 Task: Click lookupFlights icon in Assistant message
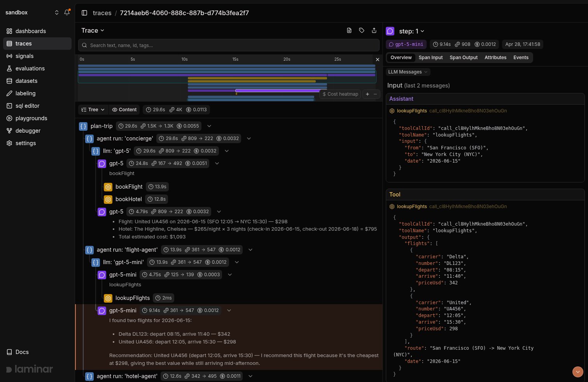[x=392, y=111]
